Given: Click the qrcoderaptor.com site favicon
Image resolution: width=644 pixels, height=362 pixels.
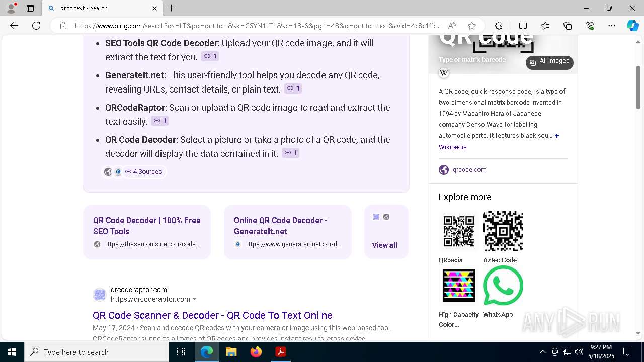Looking at the screenshot, I should coord(100,295).
